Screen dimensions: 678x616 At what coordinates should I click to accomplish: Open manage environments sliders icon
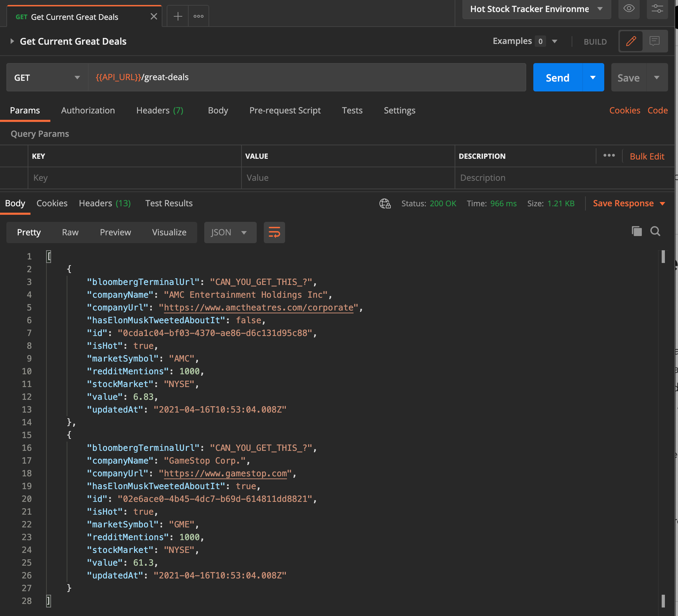pyautogui.click(x=657, y=9)
